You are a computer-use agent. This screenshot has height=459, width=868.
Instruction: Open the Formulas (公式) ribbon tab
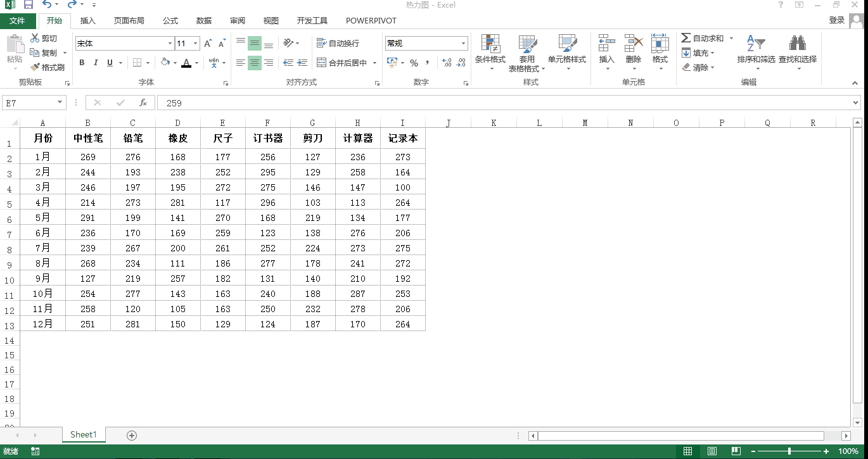(170, 20)
